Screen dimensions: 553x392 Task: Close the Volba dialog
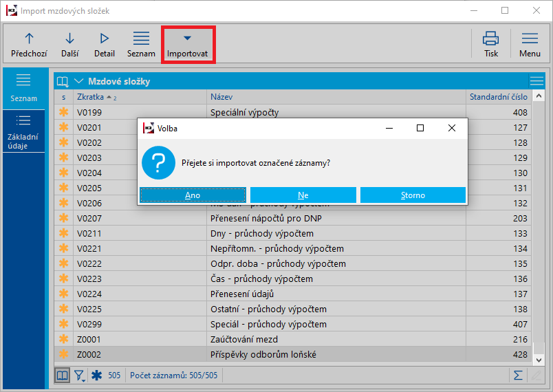pyautogui.click(x=452, y=129)
